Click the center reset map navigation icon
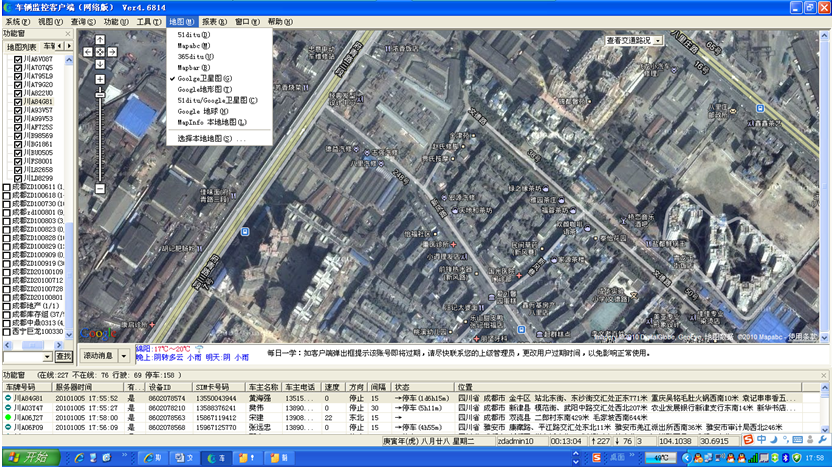833x468 pixels. [100, 51]
